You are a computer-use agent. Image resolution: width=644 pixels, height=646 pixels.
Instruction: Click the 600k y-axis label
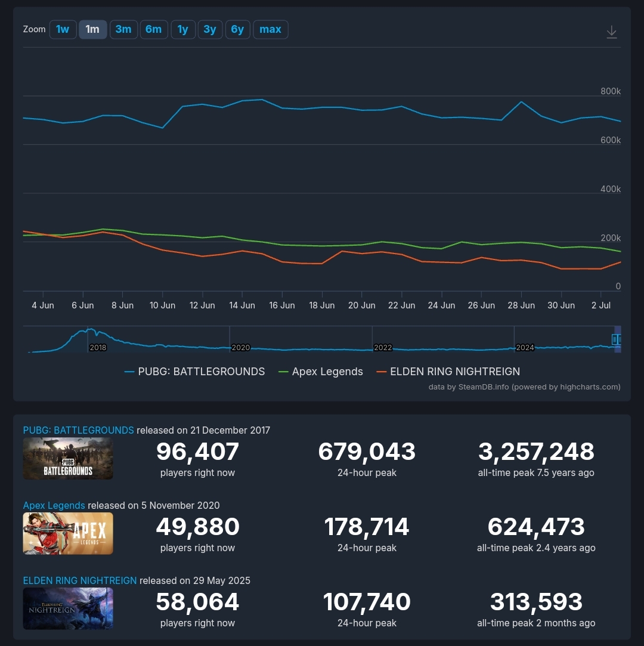point(611,140)
